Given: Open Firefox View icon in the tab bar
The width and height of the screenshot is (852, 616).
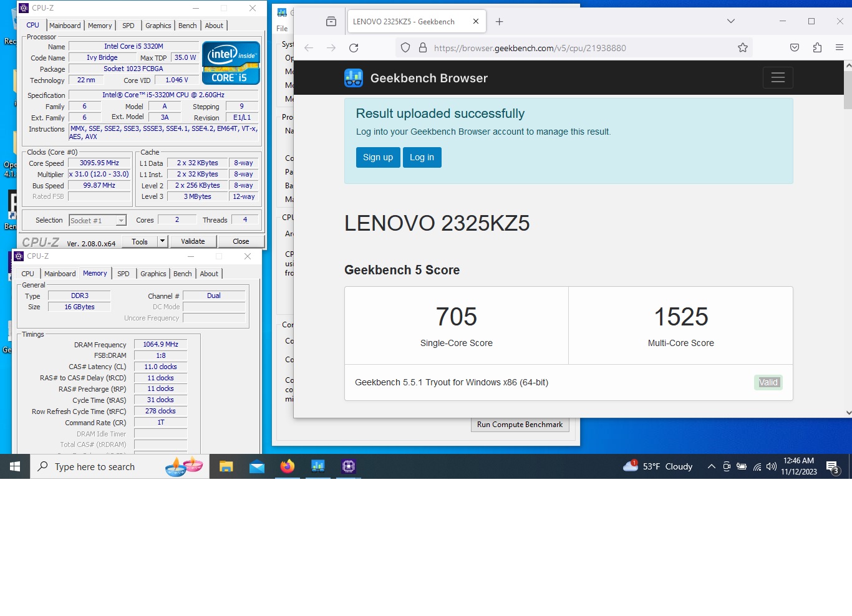Looking at the screenshot, I should pyautogui.click(x=331, y=21).
